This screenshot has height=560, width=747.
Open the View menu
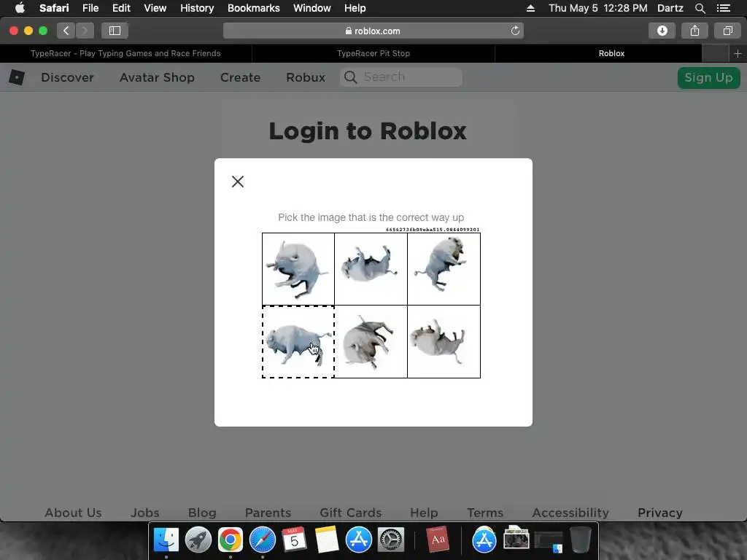coord(155,8)
